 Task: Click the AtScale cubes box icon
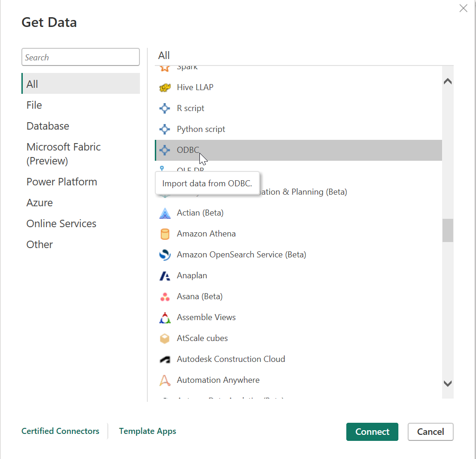[x=165, y=339]
